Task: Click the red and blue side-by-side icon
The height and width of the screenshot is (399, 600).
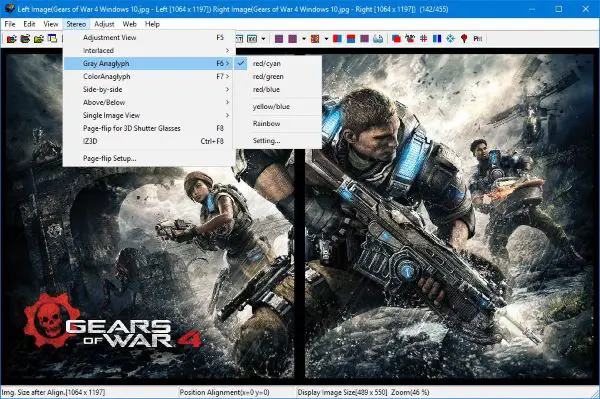Action: (x=337, y=39)
